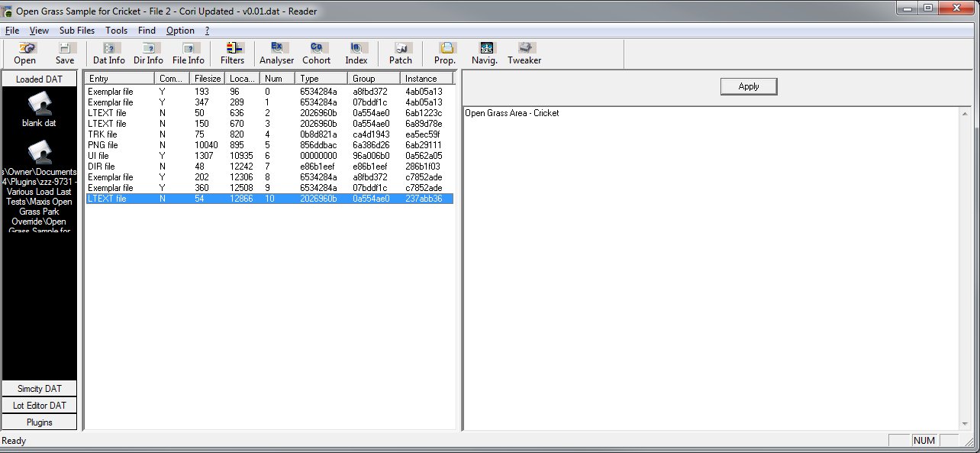The width and height of the screenshot is (980, 453).
Task: Click the Save toolbar icon
Action: [x=65, y=53]
